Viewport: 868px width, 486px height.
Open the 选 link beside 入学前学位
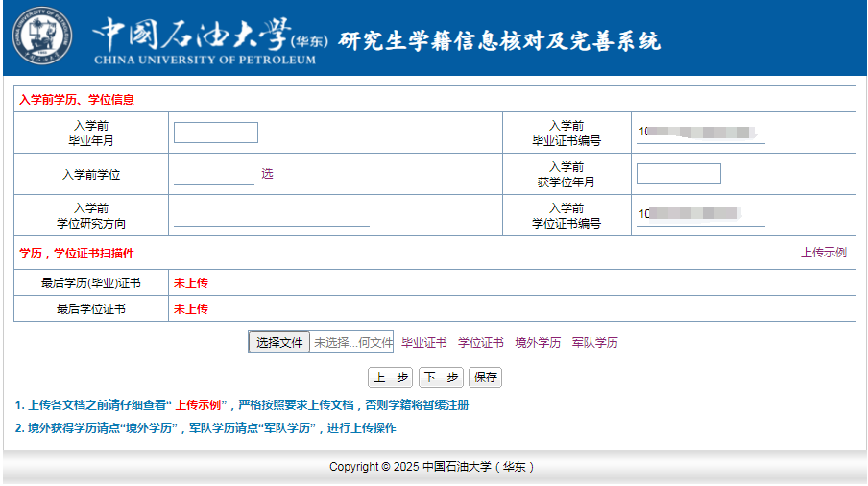pyautogui.click(x=267, y=174)
